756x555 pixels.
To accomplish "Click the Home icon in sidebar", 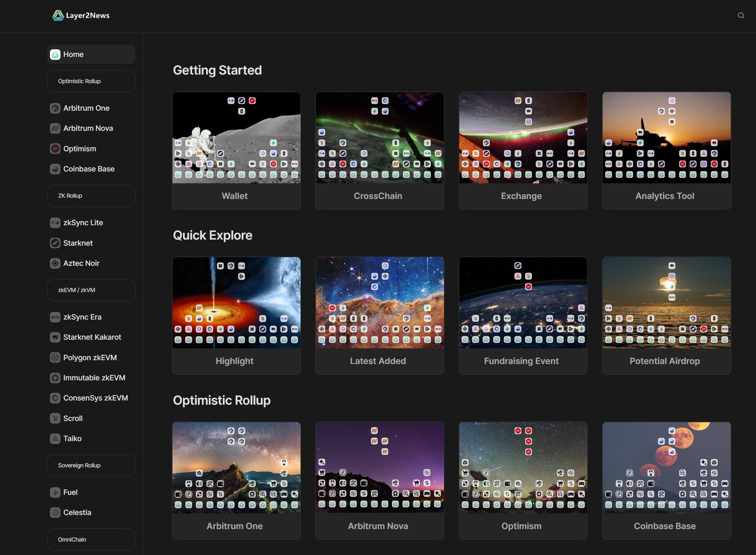I will [55, 55].
